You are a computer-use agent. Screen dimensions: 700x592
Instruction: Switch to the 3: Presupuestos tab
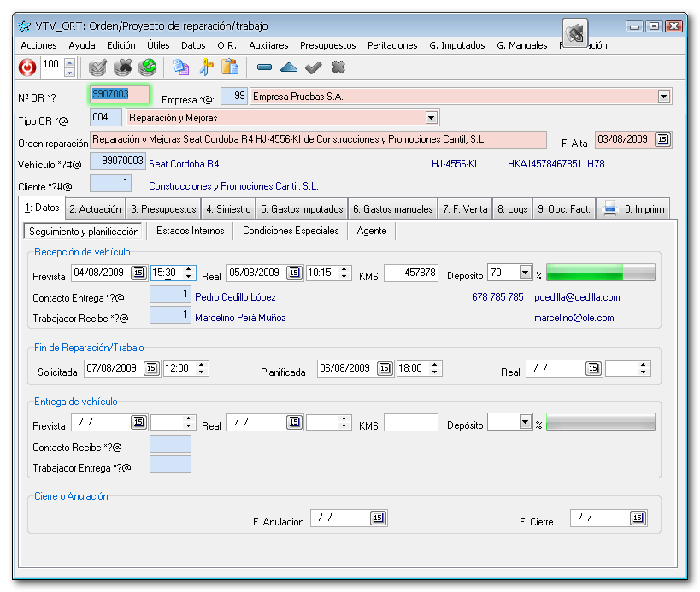click(163, 209)
